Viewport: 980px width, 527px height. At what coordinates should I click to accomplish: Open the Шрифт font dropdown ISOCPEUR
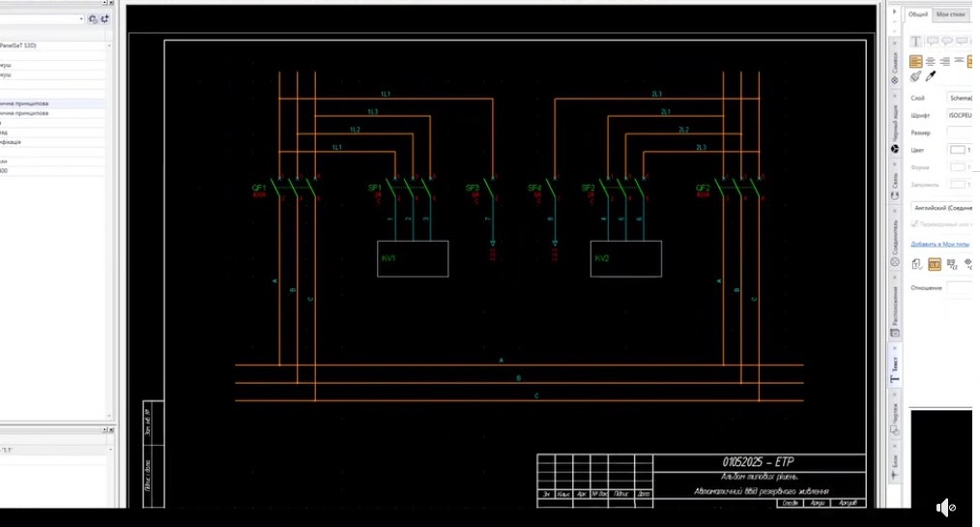(x=960, y=116)
